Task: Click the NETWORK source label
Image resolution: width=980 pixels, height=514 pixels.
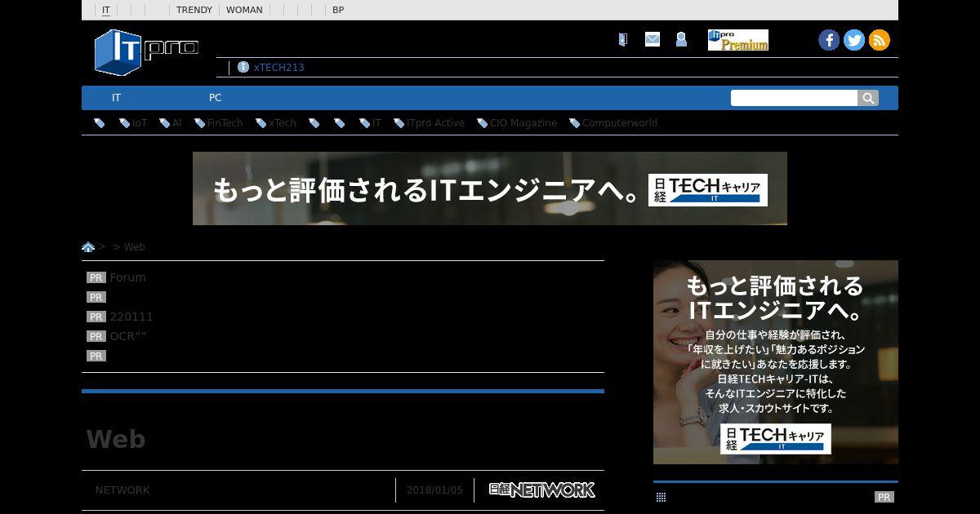Action: click(122, 490)
